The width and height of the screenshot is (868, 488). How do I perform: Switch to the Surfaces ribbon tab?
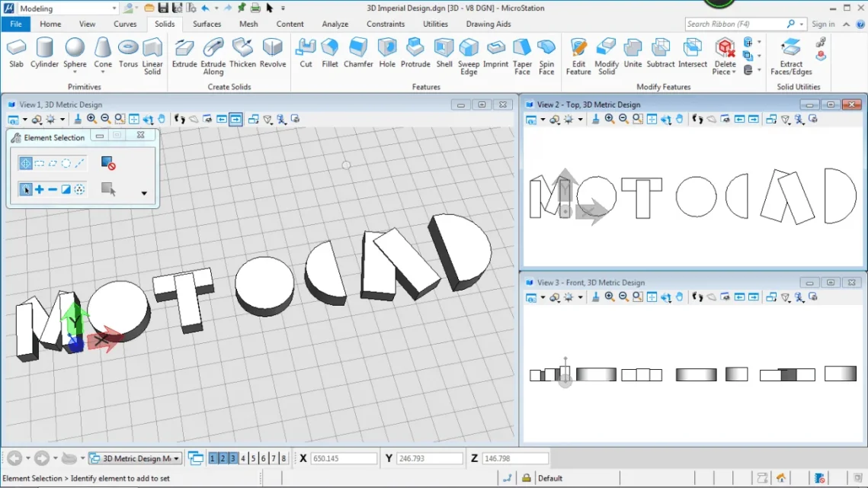coord(207,24)
